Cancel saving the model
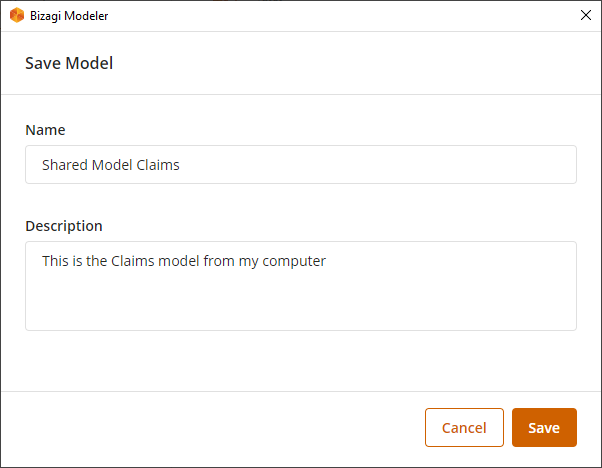 pos(464,427)
